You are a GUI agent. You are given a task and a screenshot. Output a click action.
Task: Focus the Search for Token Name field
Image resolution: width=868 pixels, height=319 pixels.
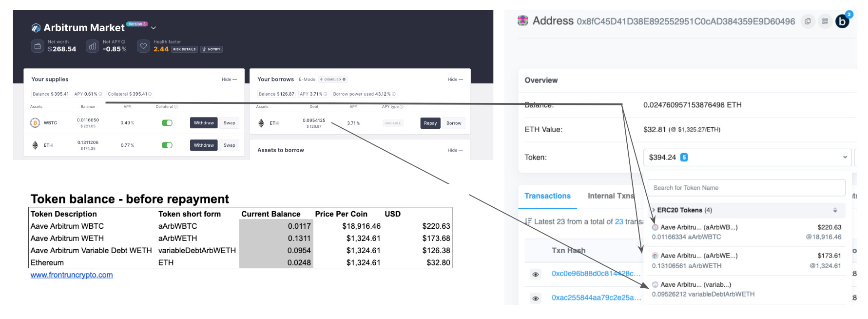pos(746,188)
